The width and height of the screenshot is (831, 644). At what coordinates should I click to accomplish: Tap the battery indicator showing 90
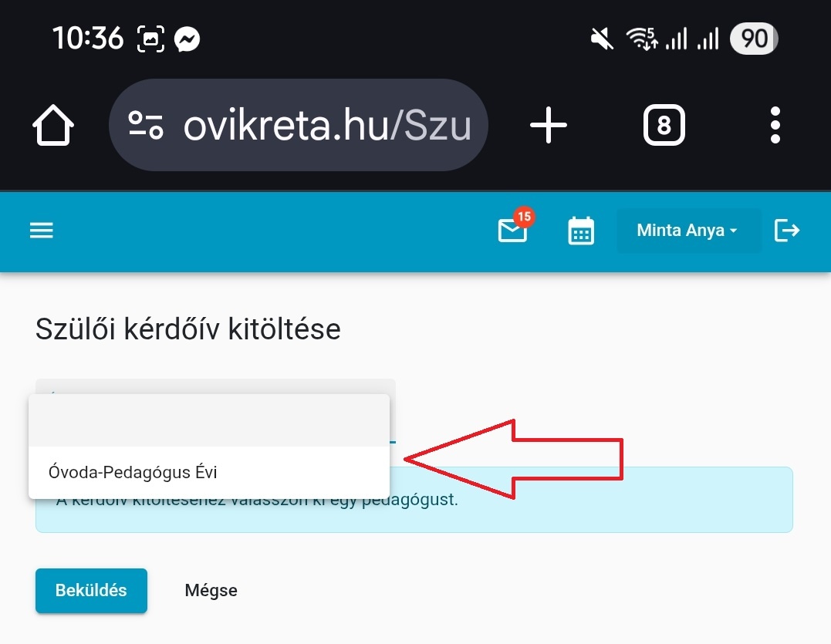click(754, 39)
